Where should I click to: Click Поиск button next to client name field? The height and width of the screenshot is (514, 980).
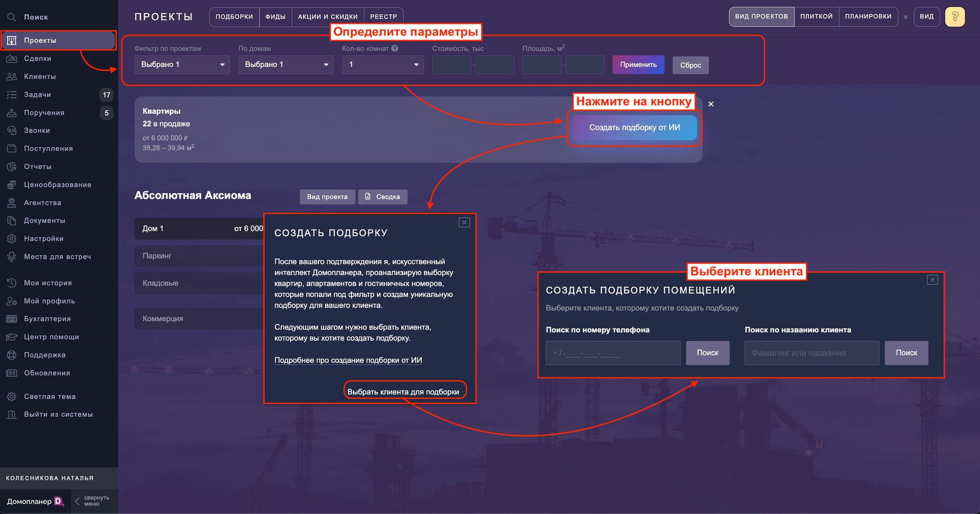[906, 353]
